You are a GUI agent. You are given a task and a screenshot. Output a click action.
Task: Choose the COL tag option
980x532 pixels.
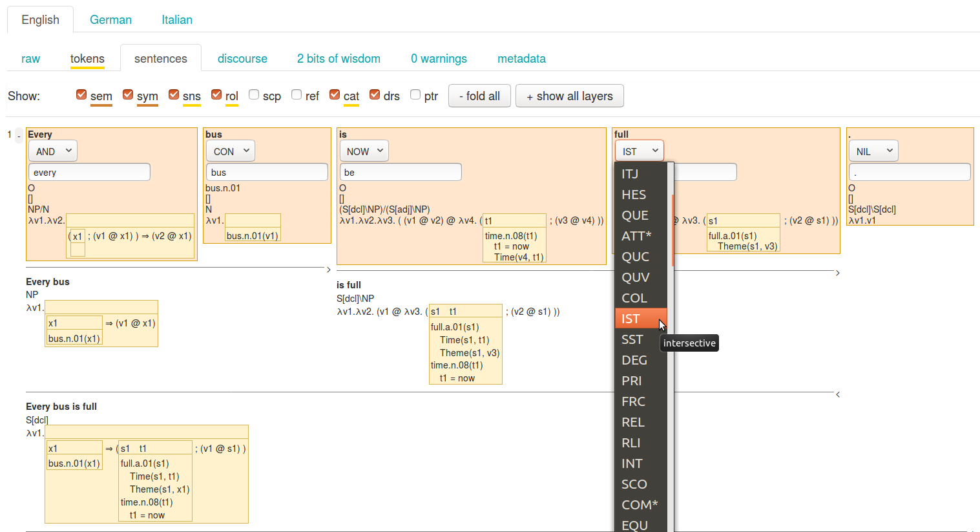[641, 298]
